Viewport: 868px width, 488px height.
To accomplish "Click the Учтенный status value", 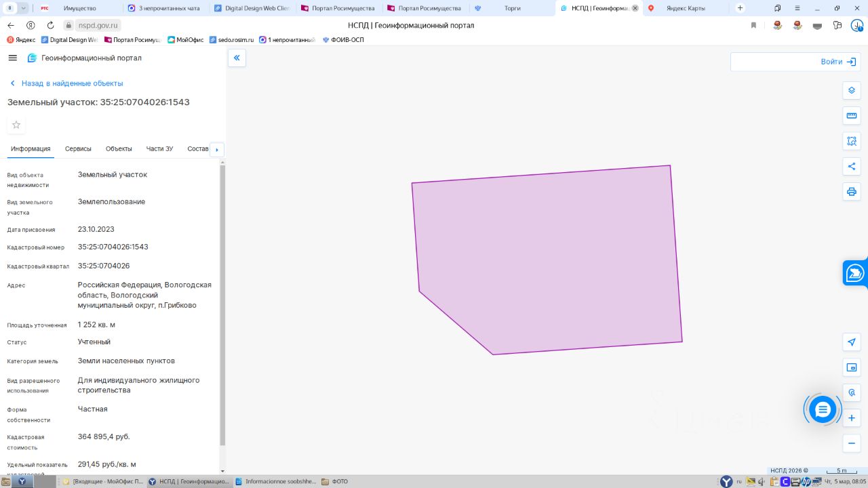I will click(94, 342).
